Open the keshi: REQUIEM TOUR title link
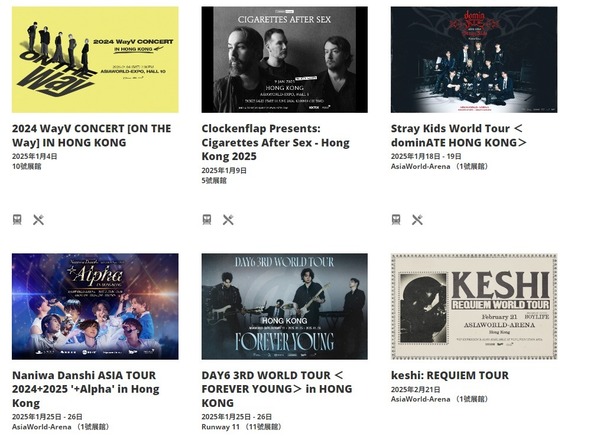 coord(450,375)
